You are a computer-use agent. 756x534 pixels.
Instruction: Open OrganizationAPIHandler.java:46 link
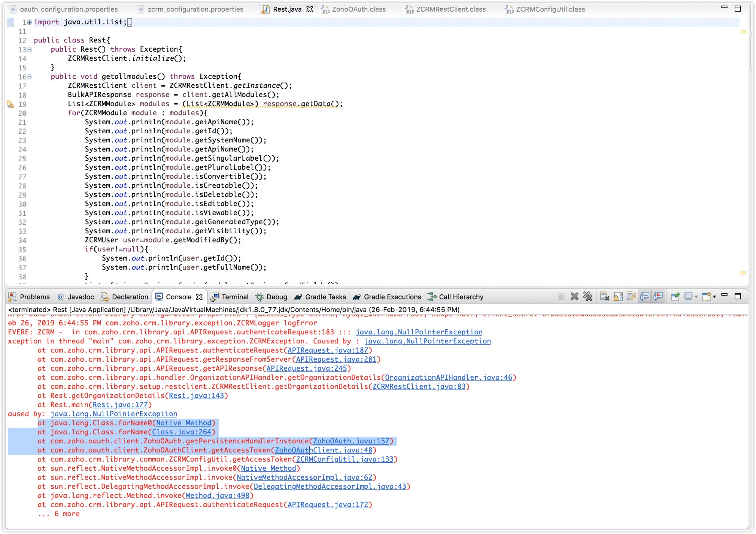click(x=449, y=377)
